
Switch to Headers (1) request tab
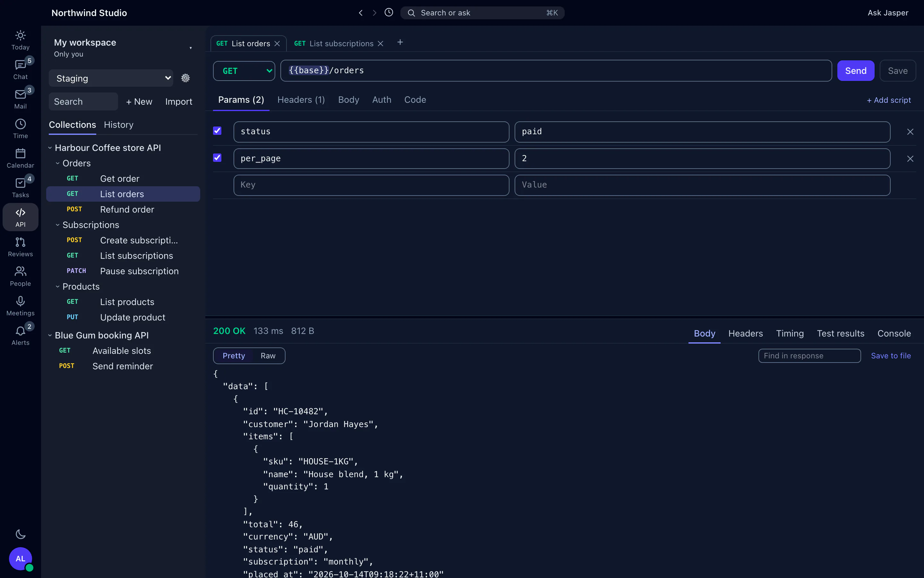[301, 100]
